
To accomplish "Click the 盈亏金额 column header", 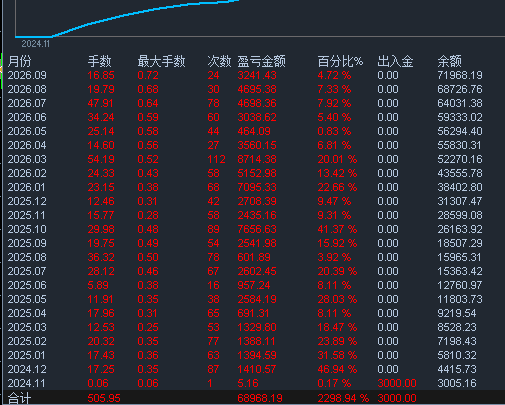I will click(261, 61).
